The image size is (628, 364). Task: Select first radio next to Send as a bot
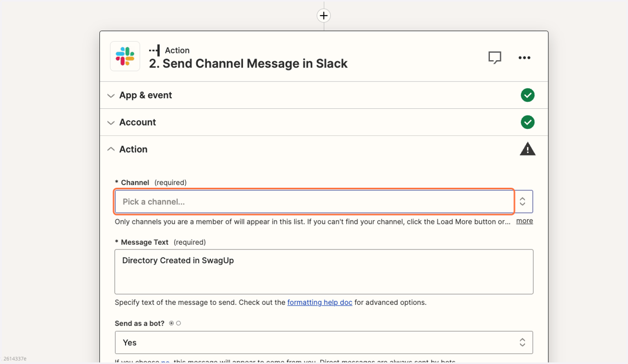tap(171, 323)
